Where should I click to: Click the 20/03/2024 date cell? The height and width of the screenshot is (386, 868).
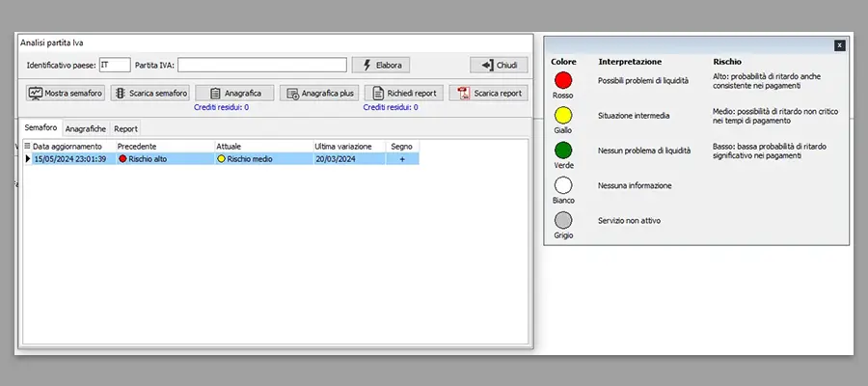tap(349, 159)
